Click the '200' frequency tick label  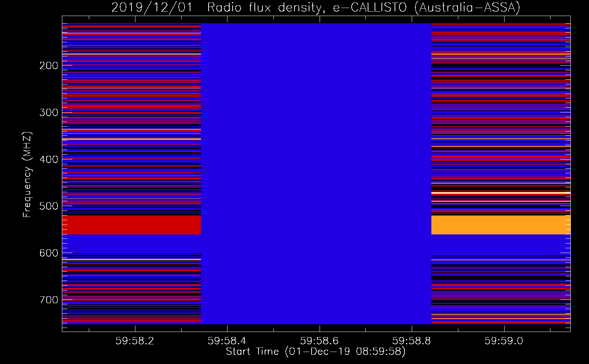pyautogui.click(x=49, y=66)
